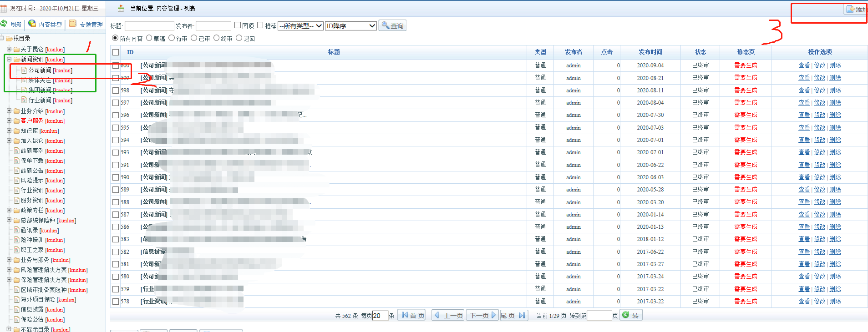Click 删除 for row ID 596
Image resolution: width=868 pixels, height=332 pixels.
(x=835, y=115)
